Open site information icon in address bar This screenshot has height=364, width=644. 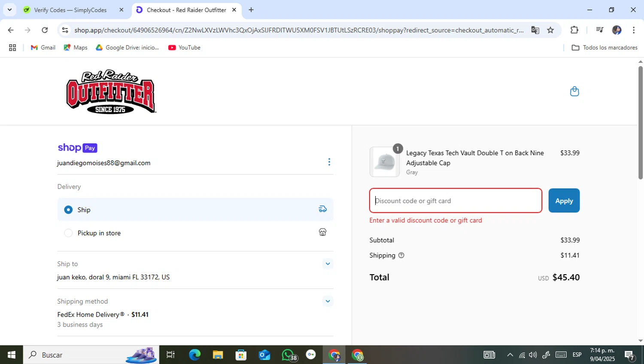[65, 30]
